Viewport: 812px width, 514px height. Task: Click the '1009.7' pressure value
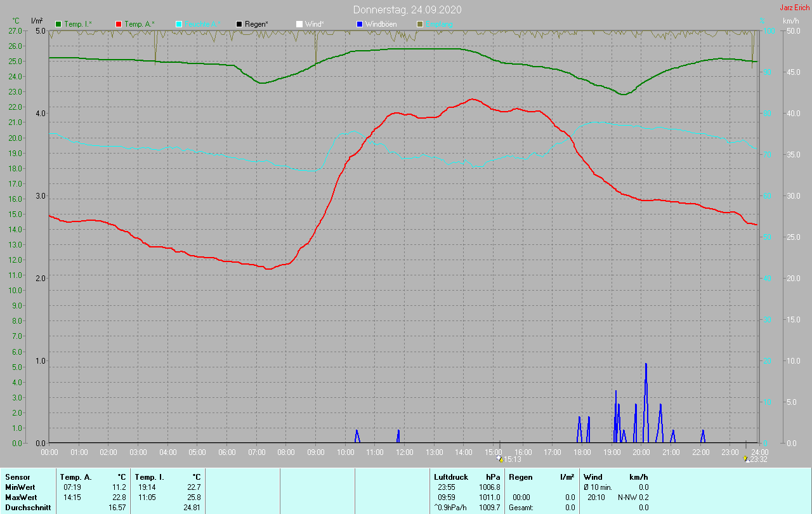click(x=490, y=508)
